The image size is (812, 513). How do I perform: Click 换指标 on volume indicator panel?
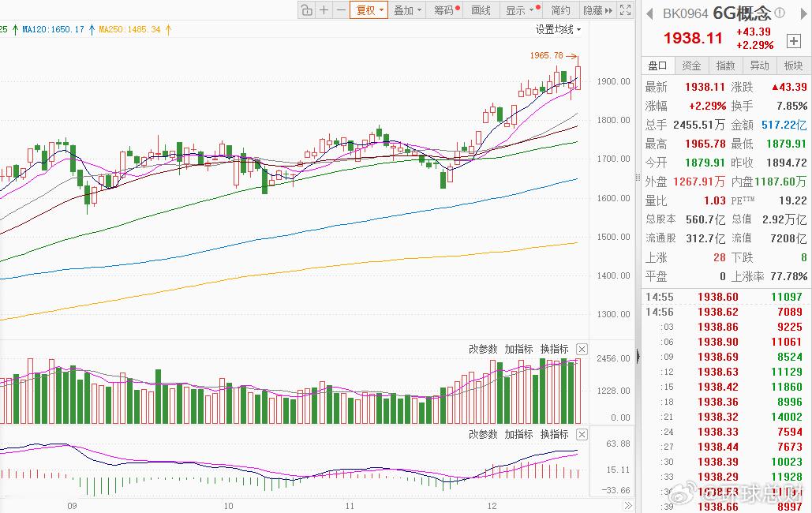554,349
